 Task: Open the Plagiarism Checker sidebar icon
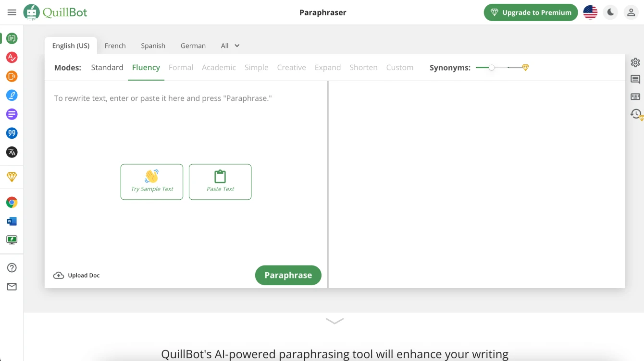tap(12, 76)
